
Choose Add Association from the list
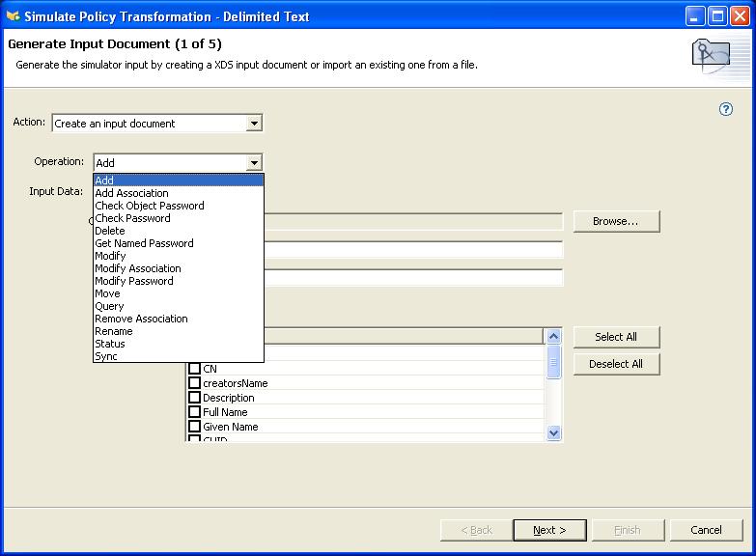(x=131, y=193)
